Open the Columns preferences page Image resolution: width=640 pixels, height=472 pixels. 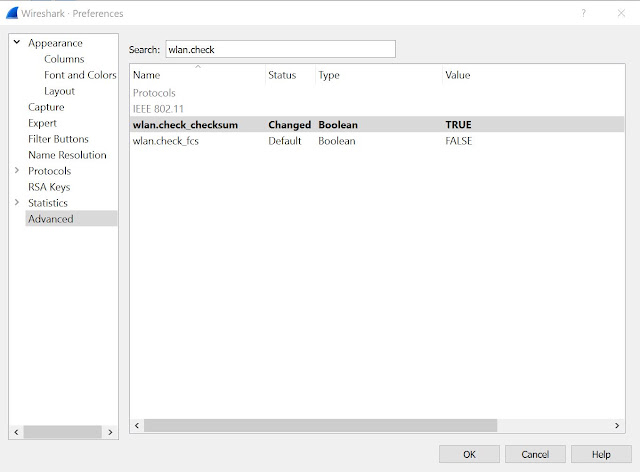click(64, 59)
